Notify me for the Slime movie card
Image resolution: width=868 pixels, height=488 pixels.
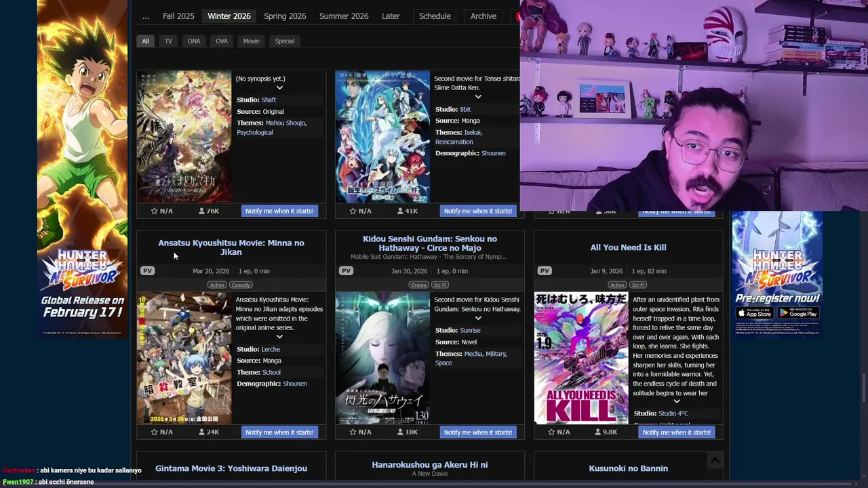point(478,211)
